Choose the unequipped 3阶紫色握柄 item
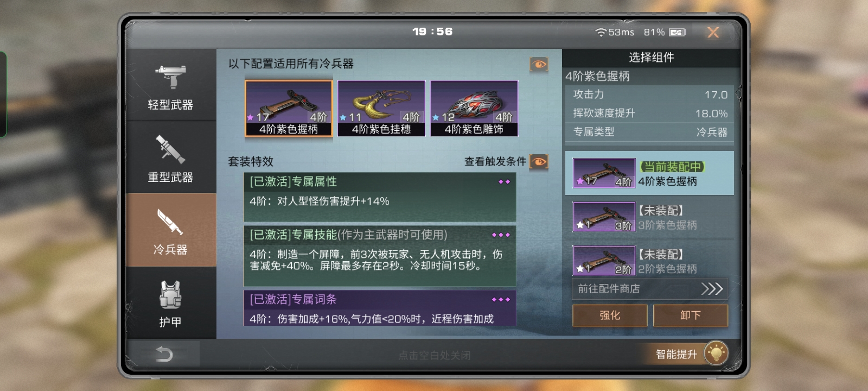 [x=650, y=217]
